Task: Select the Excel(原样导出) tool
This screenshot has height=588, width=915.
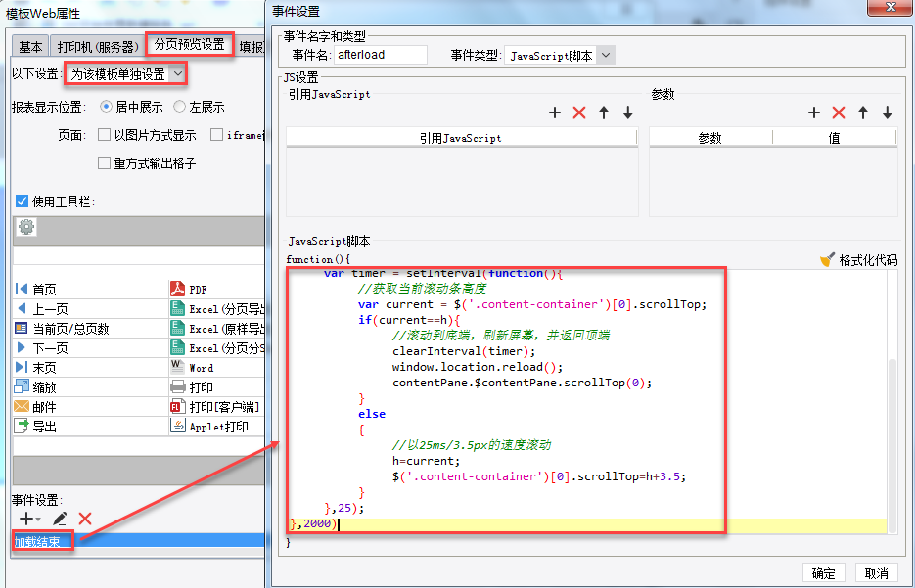Action: click(x=216, y=329)
